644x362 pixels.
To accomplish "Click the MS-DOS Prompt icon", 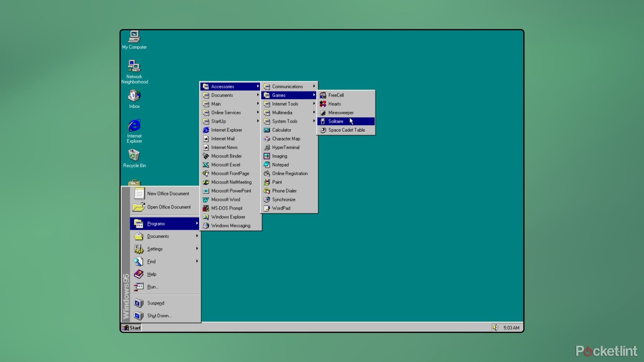I will click(x=206, y=208).
